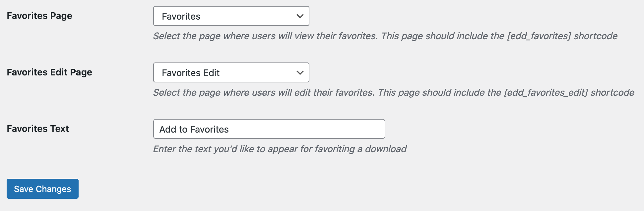Click the chevron arrow in Favorites Page dropdown
Image resolution: width=644 pixels, height=211 pixels.
point(300,16)
